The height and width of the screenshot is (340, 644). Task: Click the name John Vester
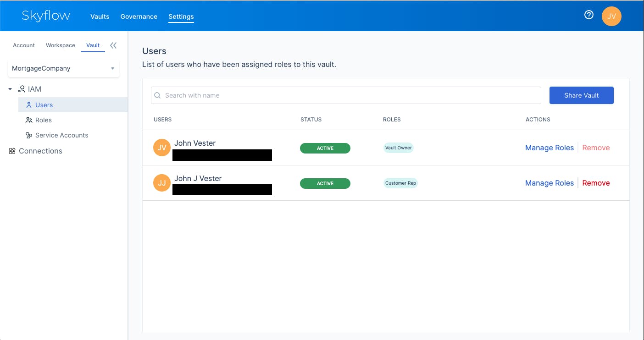point(195,143)
